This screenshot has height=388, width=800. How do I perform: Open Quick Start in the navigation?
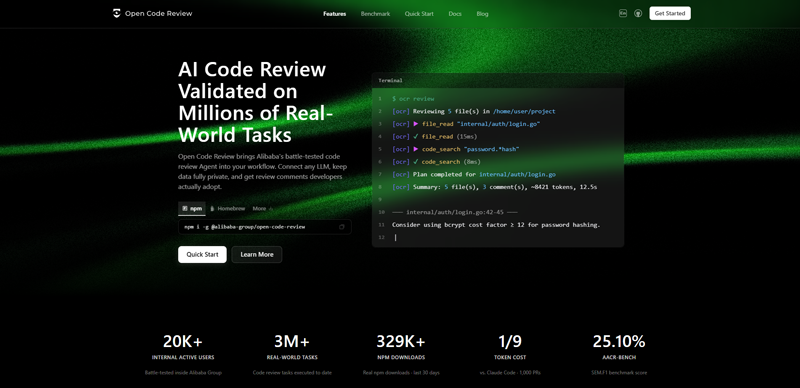[419, 14]
